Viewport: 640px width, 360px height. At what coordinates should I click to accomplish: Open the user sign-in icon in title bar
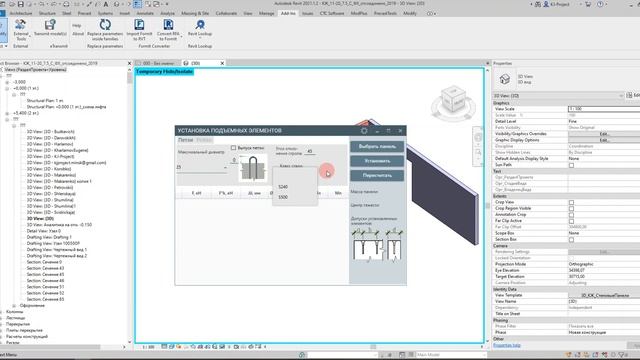click(546, 4)
